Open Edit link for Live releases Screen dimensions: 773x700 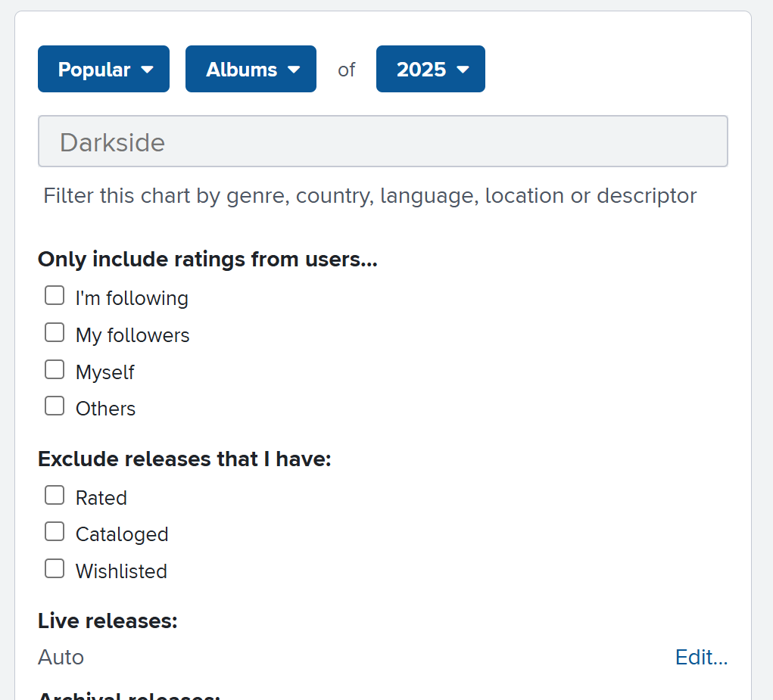(x=701, y=657)
